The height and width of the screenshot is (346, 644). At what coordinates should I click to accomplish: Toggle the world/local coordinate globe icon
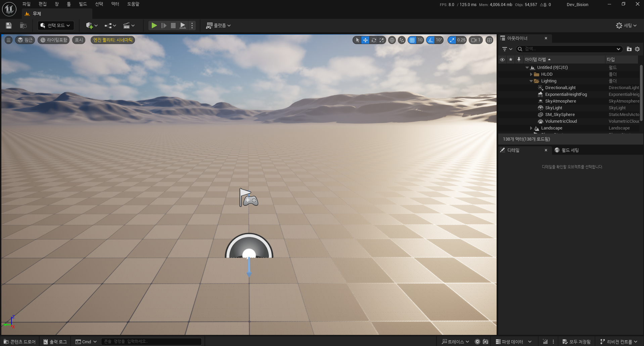(392, 40)
